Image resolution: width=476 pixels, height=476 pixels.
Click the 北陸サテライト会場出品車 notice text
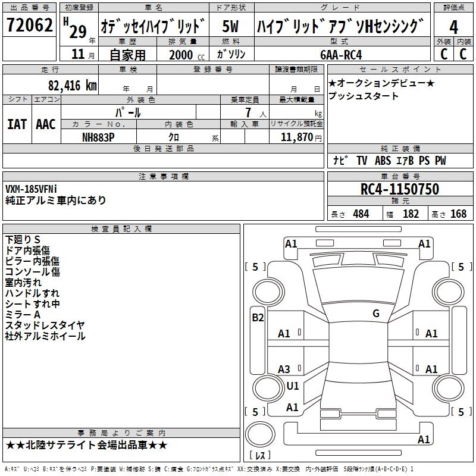click(86, 445)
